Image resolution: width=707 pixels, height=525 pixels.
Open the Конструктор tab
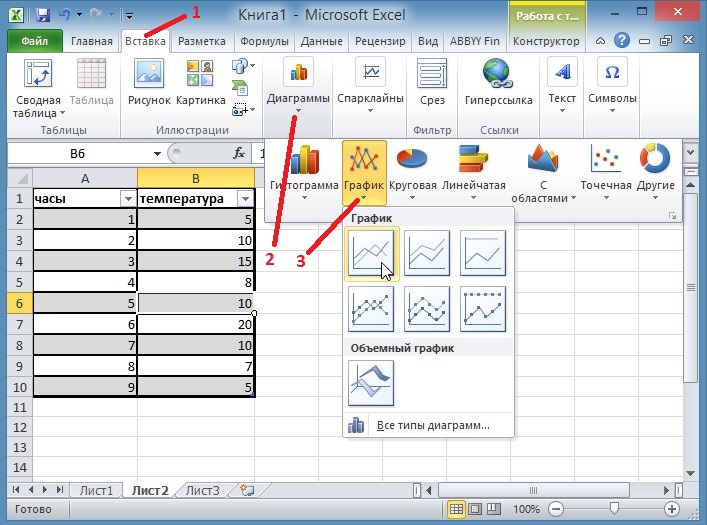tap(546, 41)
